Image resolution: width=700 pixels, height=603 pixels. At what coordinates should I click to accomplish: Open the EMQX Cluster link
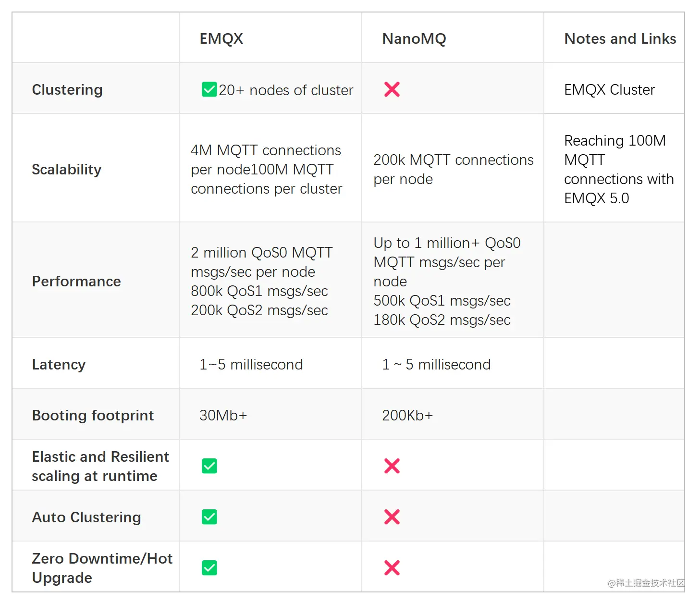(x=609, y=90)
